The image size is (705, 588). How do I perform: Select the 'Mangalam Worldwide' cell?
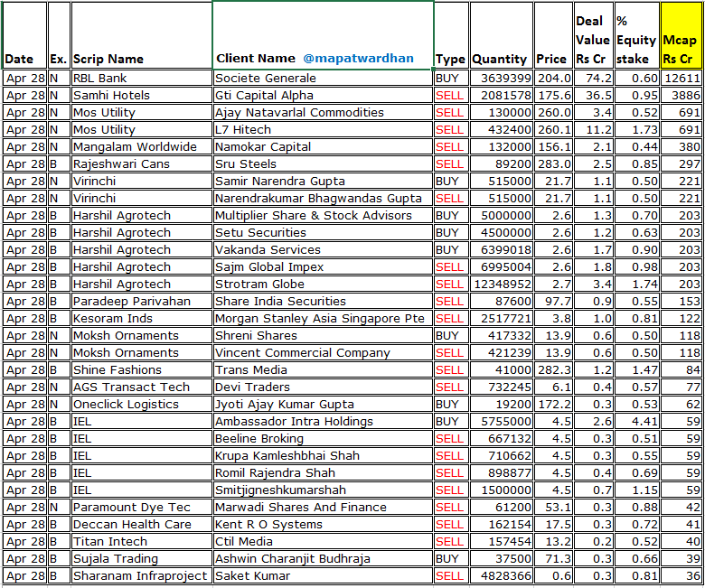coord(141,147)
